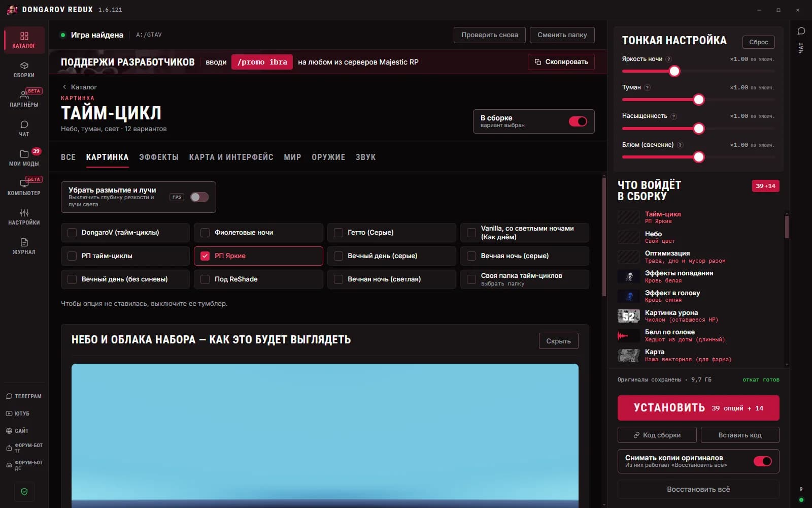Switch to the ВСЕ tab

pyautogui.click(x=68, y=157)
